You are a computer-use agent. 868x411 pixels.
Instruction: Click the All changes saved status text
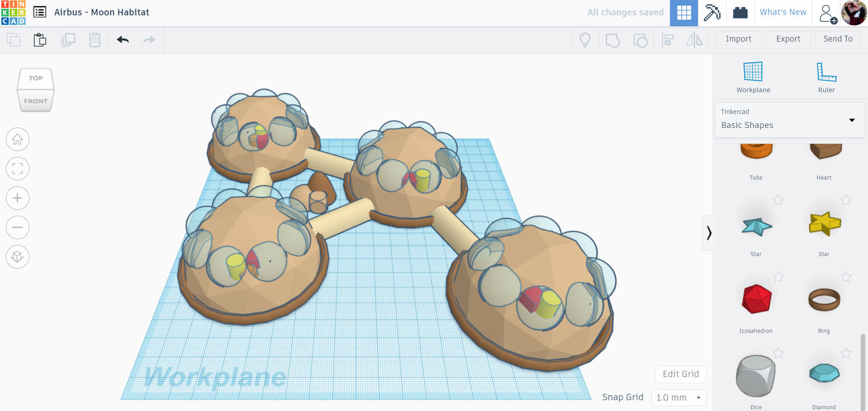pos(625,12)
